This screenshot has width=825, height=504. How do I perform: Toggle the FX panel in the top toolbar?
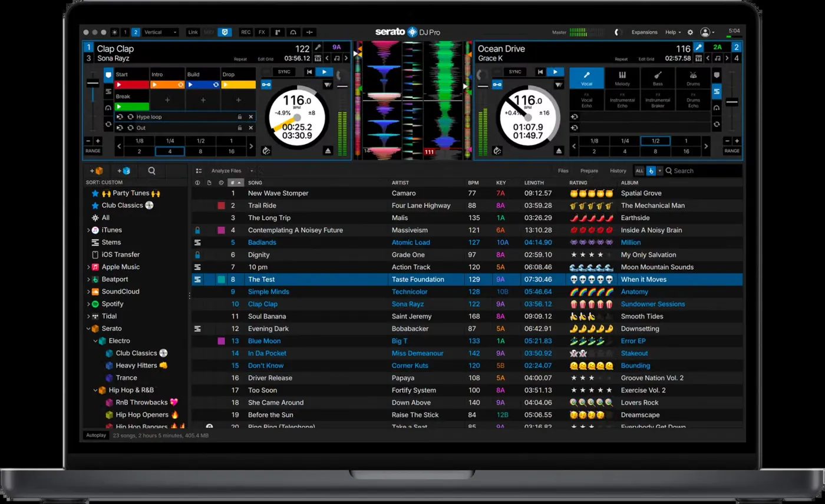[262, 32]
